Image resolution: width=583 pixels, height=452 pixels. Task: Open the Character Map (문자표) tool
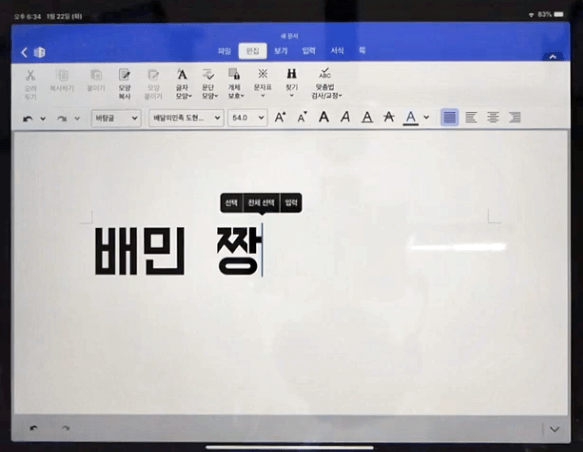(x=263, y=83)
